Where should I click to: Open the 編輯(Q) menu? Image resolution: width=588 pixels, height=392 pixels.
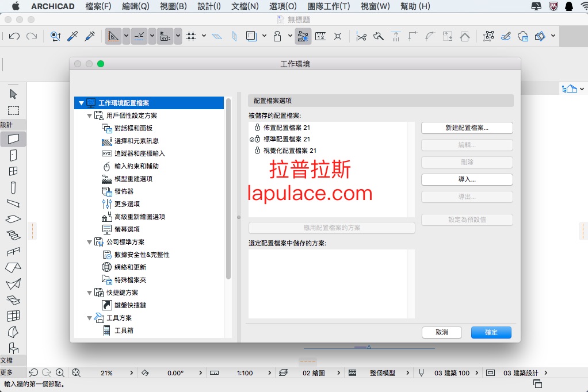(x=136, y=6)
